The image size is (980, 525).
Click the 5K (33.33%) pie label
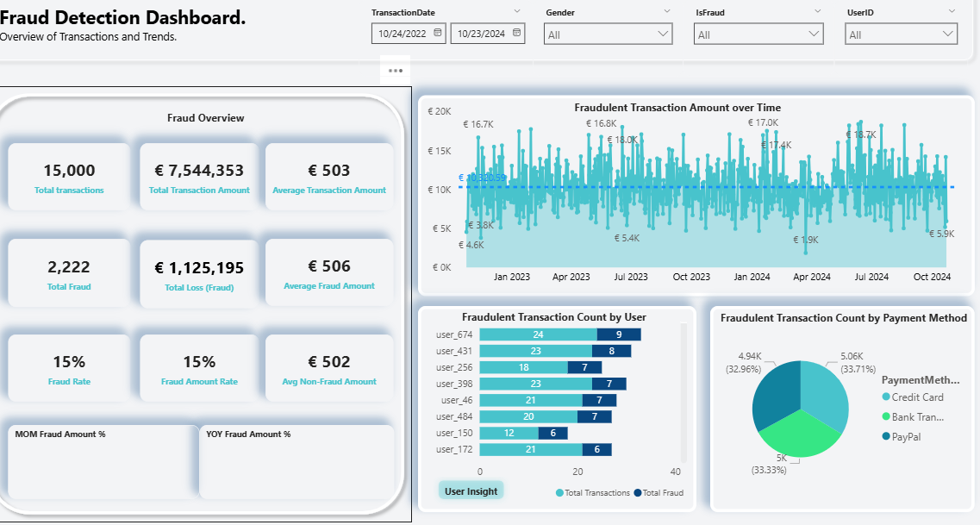769,464
